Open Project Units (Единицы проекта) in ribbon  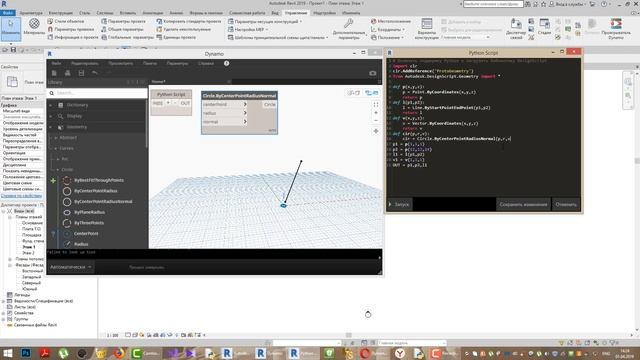[176, 37]
